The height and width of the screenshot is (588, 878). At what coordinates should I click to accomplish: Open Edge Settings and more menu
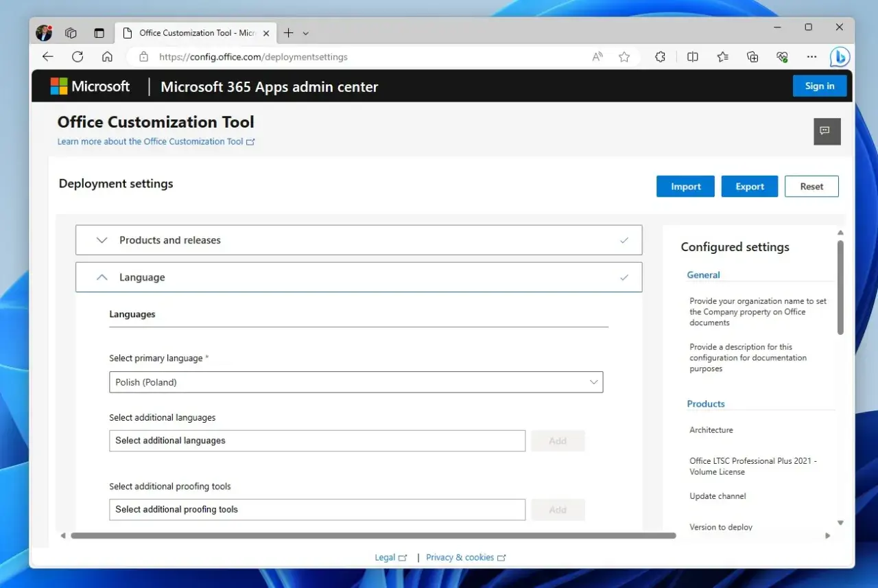coord(812,57)
